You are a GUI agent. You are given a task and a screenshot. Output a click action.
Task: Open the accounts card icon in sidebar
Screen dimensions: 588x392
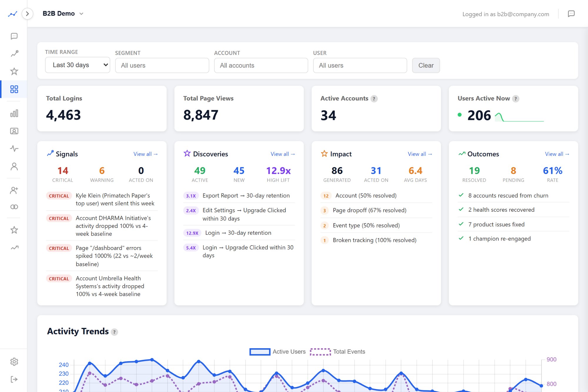pyautogui.click(x=14, y=131)
